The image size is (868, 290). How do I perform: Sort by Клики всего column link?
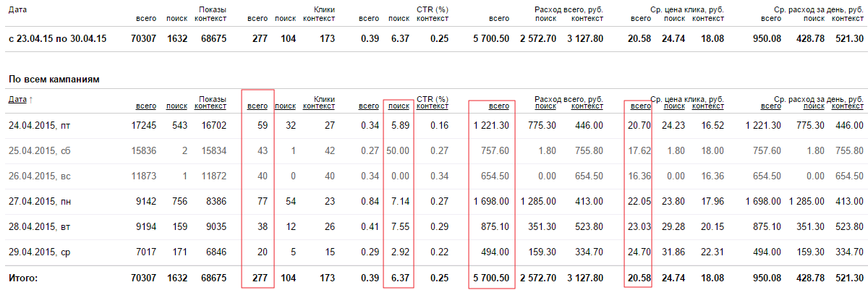pos(258,106)
